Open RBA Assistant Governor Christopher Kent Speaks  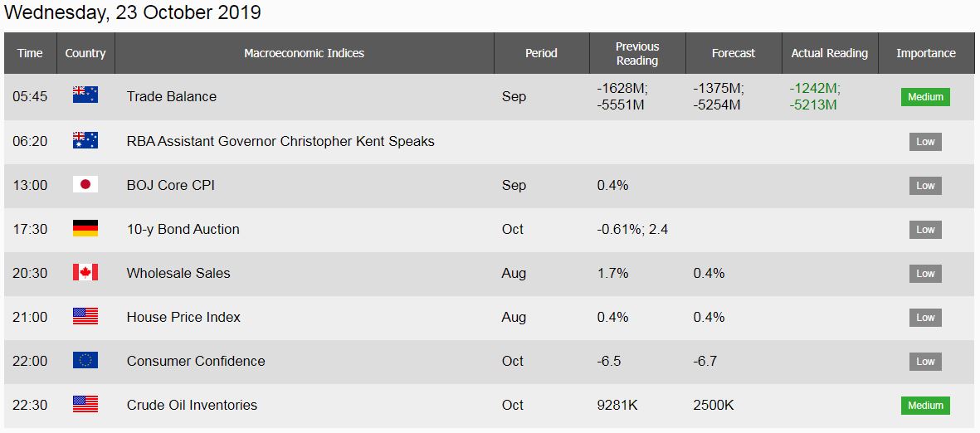click(280, 141)
